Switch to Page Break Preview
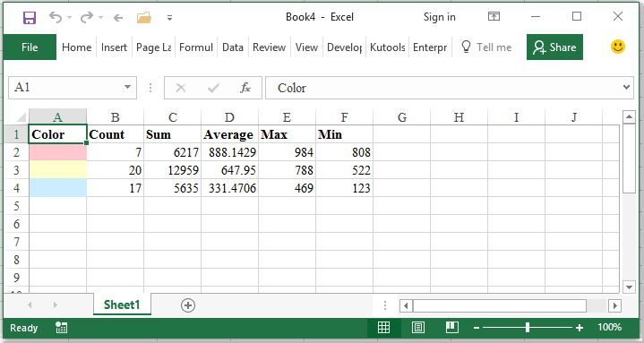The height and width of the screenshot is (343, 644). pos(452,328)
